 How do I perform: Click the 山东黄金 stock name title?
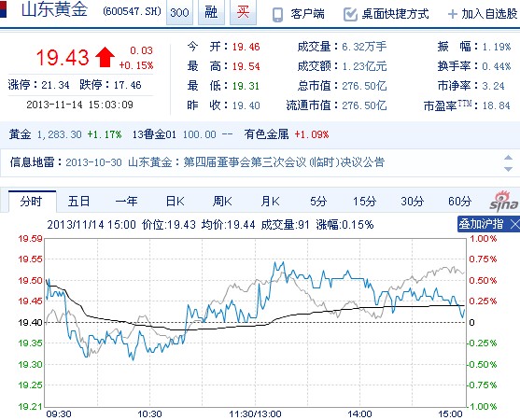tap(55, 9)
